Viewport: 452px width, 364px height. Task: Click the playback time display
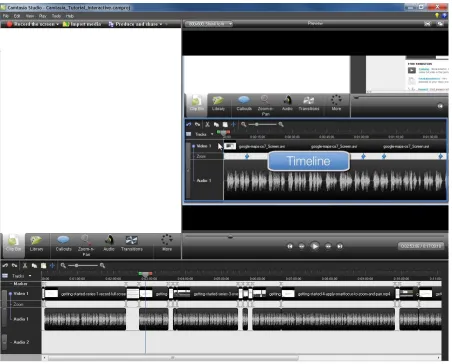pyautogui.click(x=421, y=246)
